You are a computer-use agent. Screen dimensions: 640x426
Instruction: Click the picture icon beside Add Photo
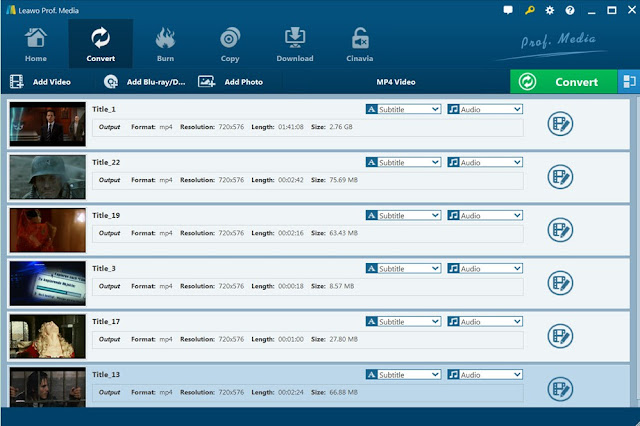(x=207, y=82)
